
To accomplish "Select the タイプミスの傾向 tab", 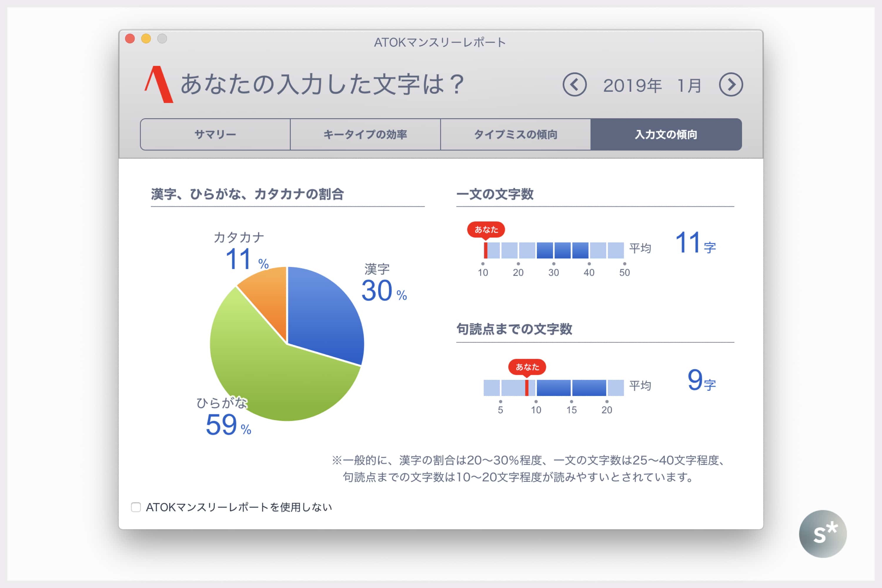I will tap(516, 134).
